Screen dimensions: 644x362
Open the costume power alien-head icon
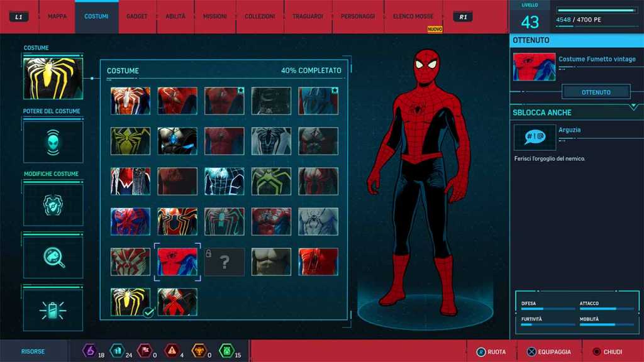(x=53, y=142)
